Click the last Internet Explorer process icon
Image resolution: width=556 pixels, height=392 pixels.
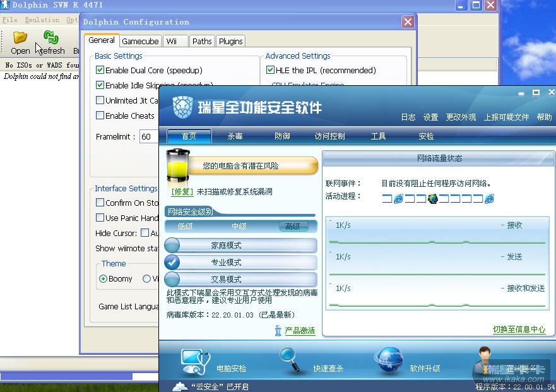tap(489, 199)
